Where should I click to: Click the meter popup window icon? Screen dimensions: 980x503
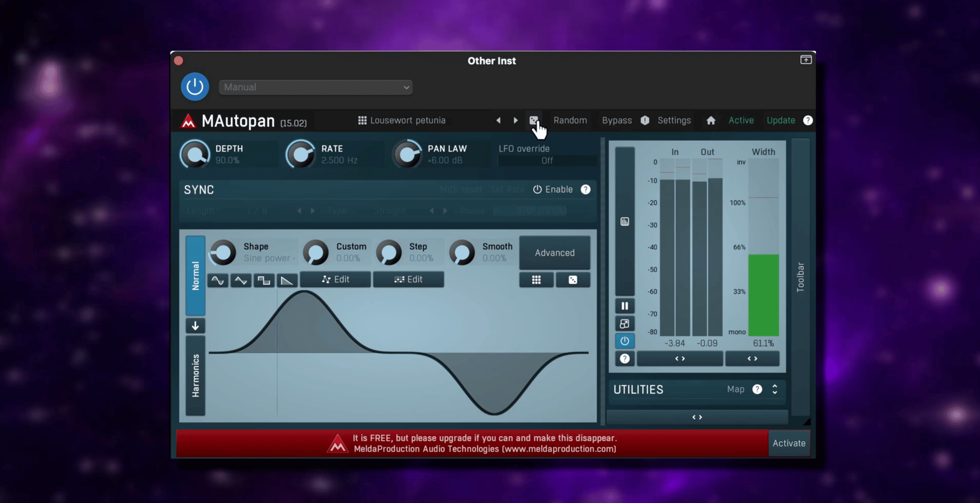(625, 324)
